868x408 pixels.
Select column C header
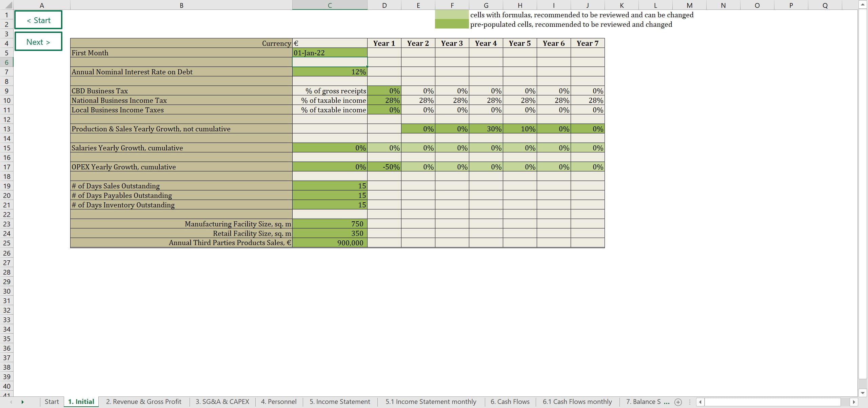[x=330, y=5]
